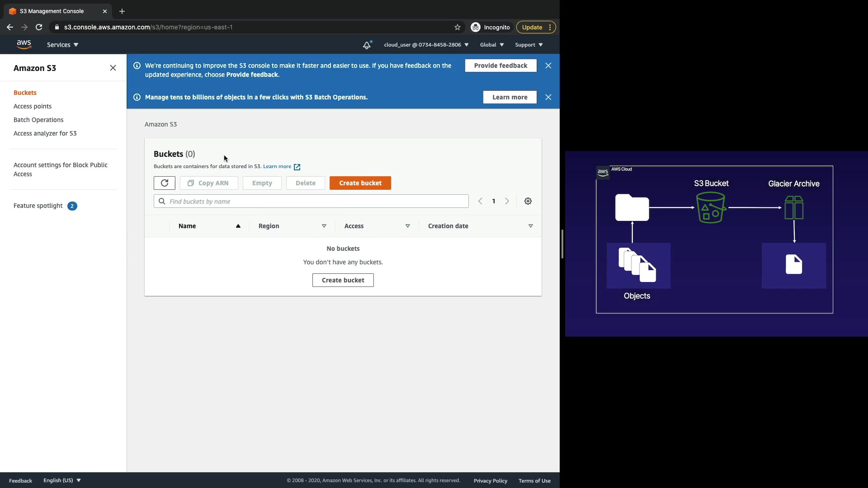Expand the Services dropdown menu
This screenshot has width=868, height=488.
pos(62,45)
